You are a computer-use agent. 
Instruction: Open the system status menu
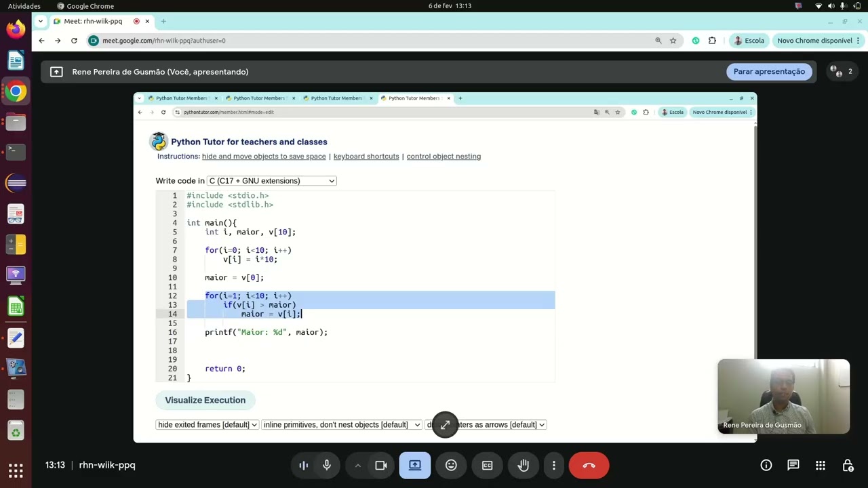(838, 6)
